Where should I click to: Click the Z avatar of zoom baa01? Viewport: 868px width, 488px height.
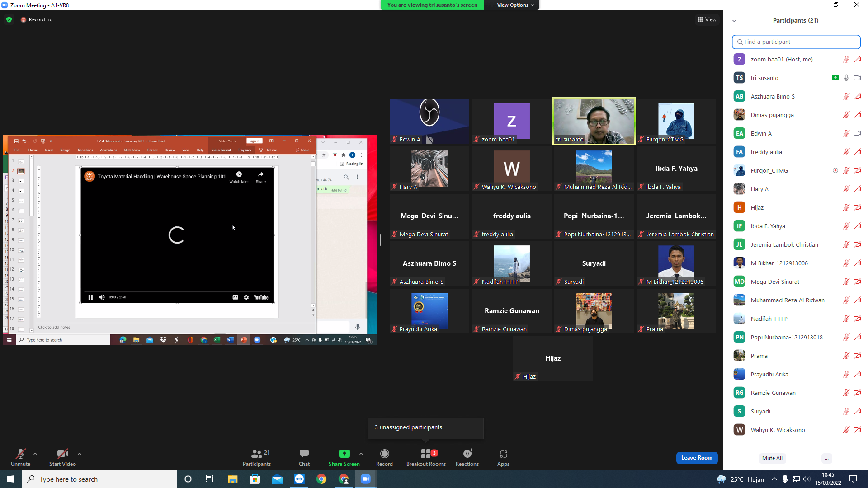pos(740,59)
